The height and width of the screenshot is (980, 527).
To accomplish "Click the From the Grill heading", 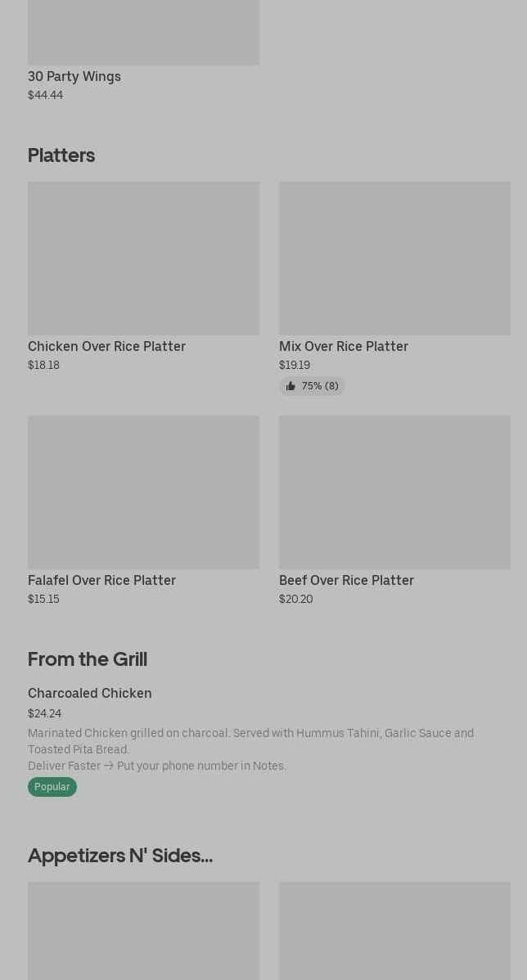I will coord(88,659).
